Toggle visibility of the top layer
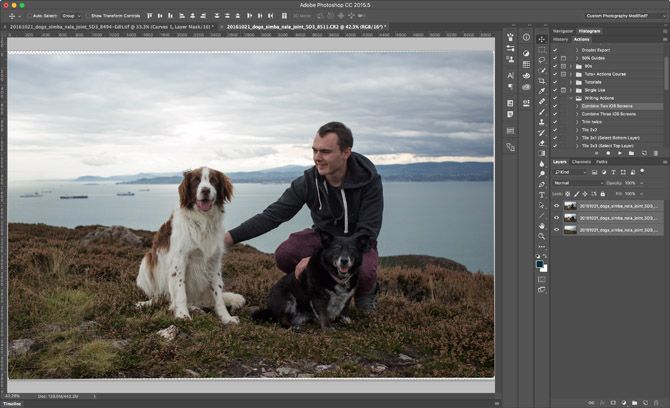The width and height of the screenshot is (670, 408). [556, 206]
